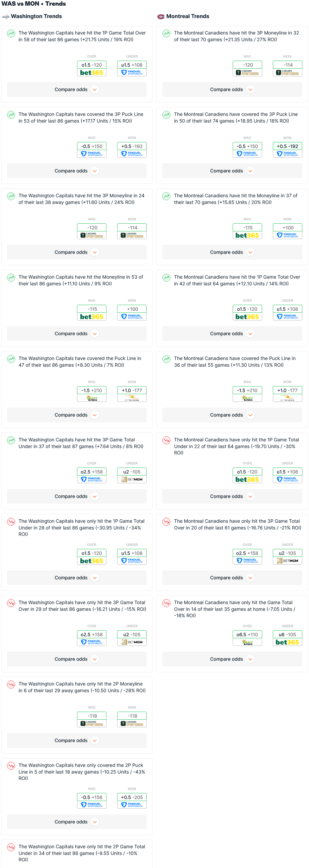Expand Compare odds for Washington 3P Game Total Under
This screenshot has height=868, width=309.
pos(76,496)
